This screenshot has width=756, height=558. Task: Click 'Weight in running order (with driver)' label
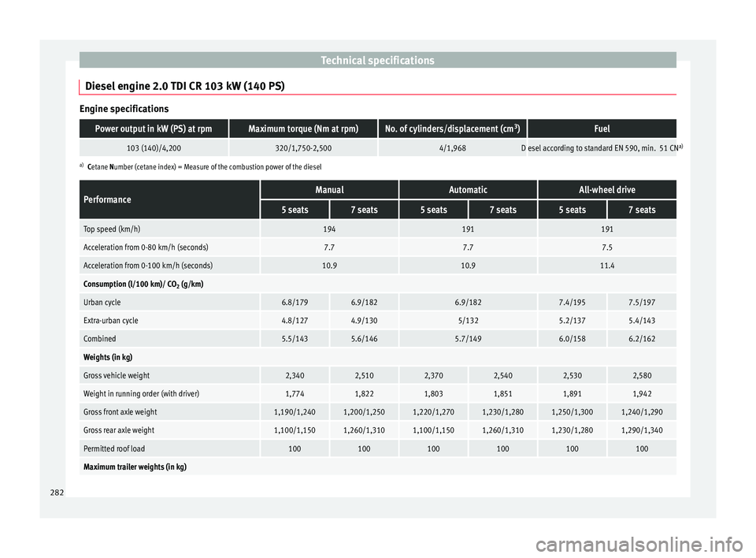click(141, 394)
